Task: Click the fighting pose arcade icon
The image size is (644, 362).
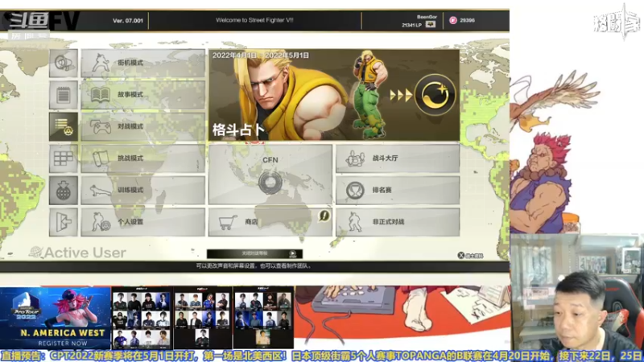Action: pos(101,63)
